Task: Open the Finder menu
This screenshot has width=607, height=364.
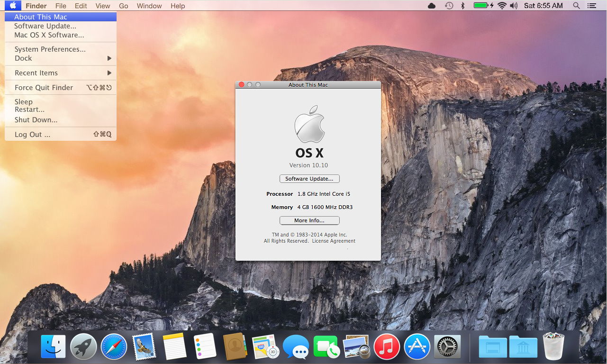Action: click(x=36, y=6)
